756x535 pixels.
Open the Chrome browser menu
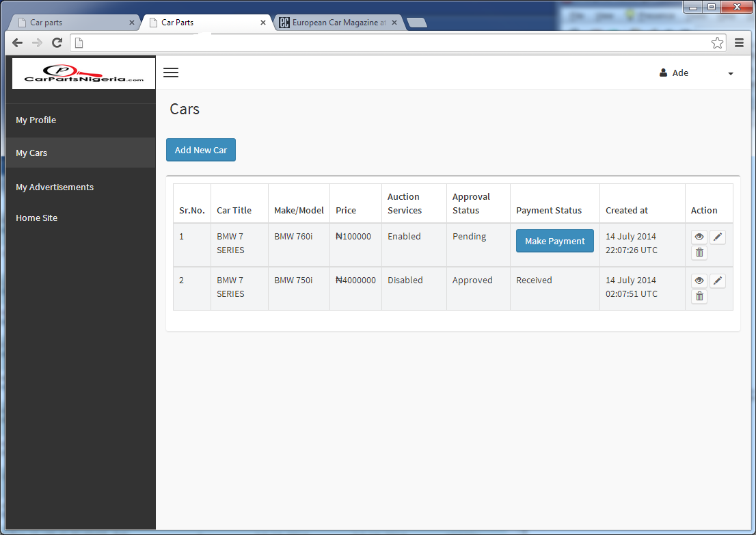739,43
